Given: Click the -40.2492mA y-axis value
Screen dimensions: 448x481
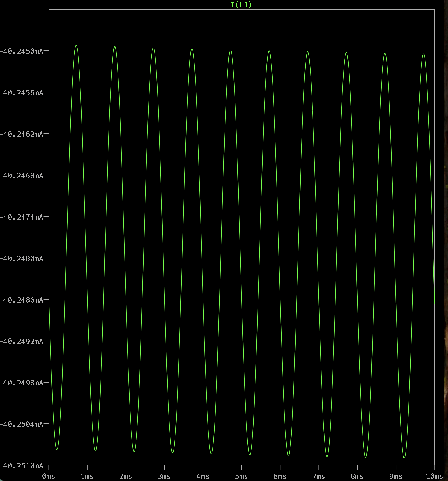Looking at the screenshot, I should [22, 341].
